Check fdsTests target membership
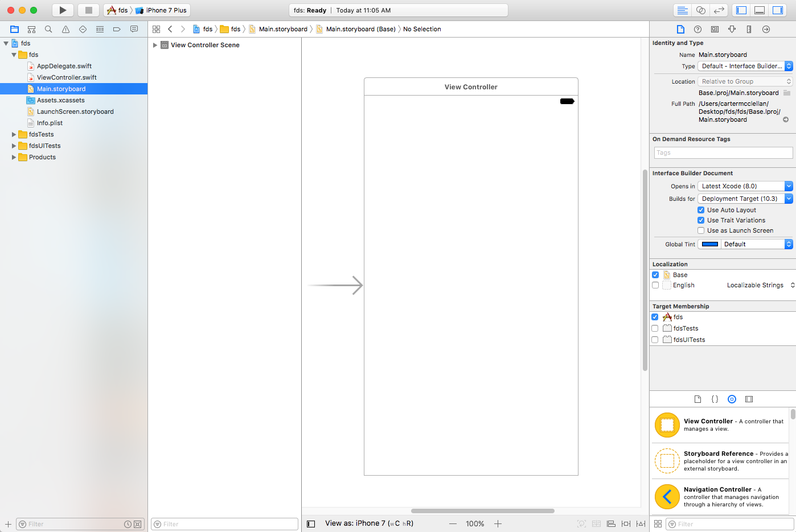 tap(655, 328)
